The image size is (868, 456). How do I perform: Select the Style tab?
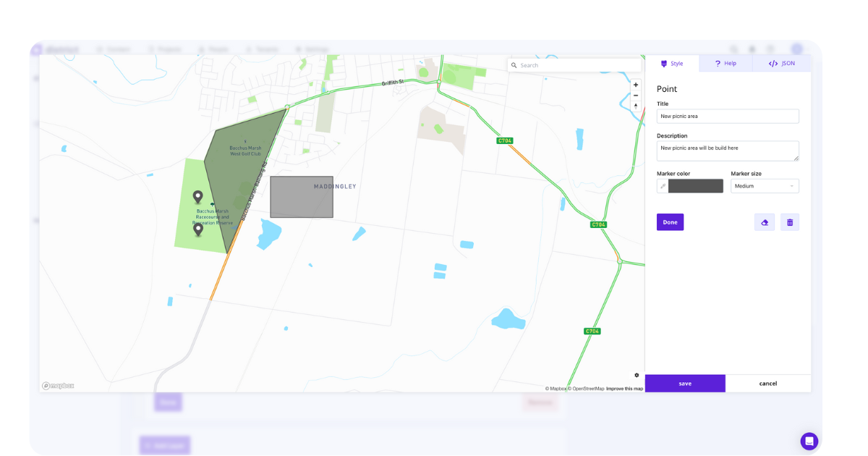[673, 63]
